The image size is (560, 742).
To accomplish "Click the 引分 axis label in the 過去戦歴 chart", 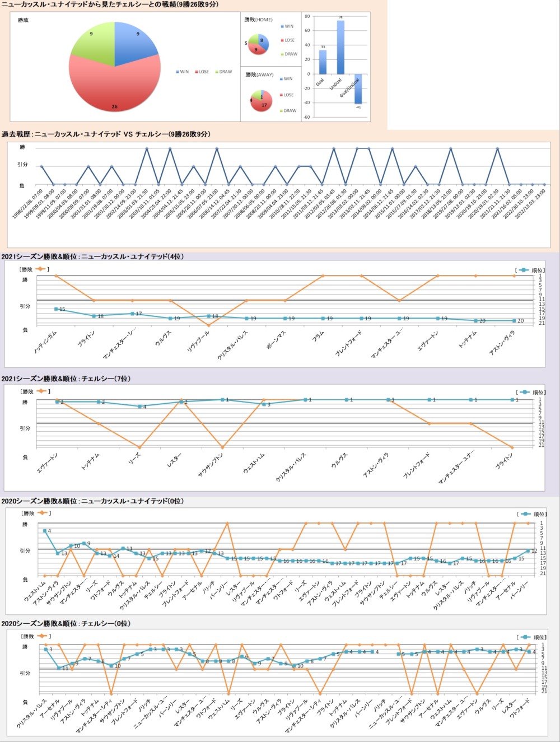I will 22,165.
